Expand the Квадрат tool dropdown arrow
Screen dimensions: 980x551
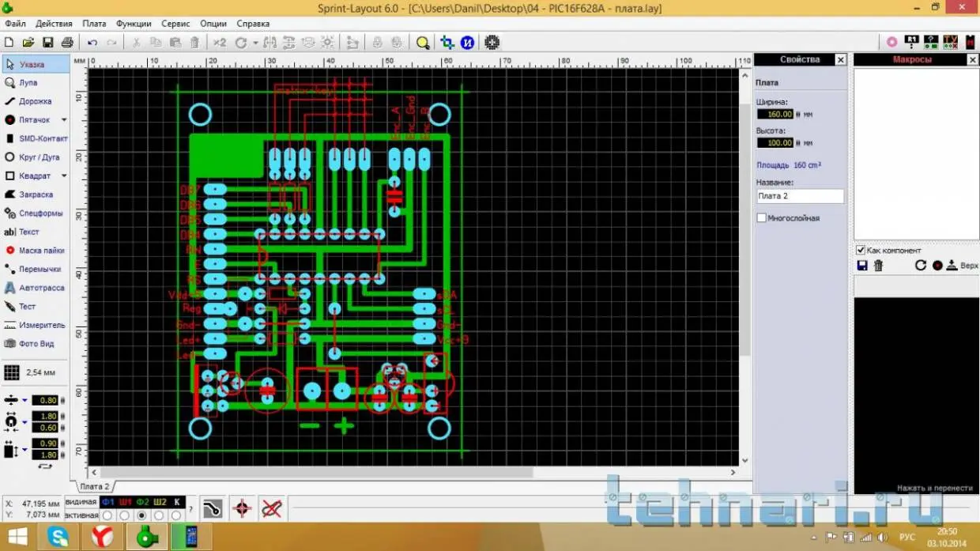(x=64, y=176)
